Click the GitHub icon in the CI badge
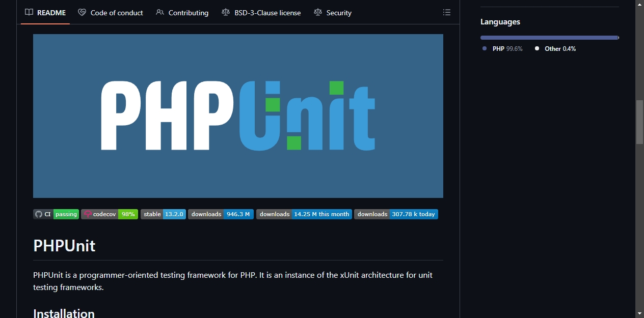 click(39, 214)
